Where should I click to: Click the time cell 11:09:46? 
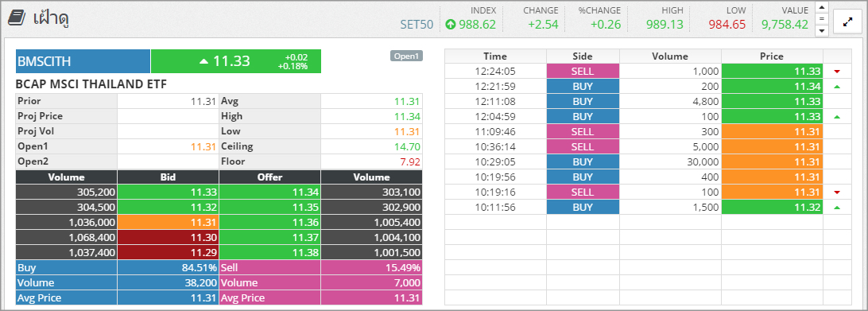click(x=495, y=132)
